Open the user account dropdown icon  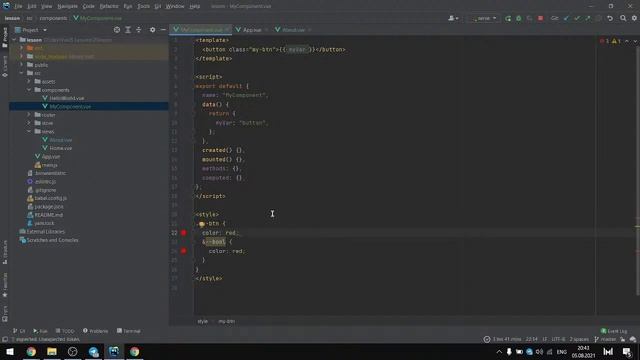tap(453, 18)
